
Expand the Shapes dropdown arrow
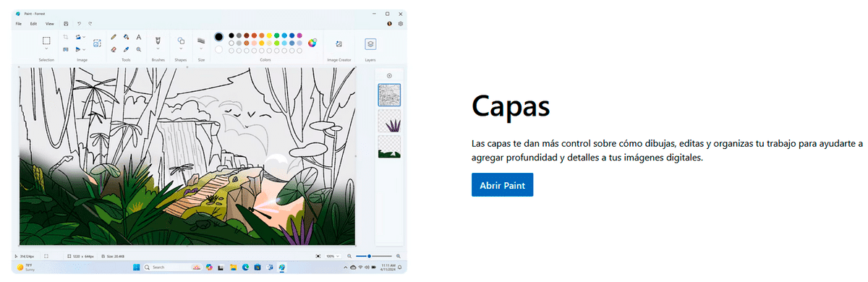click(x=181, y=48)
